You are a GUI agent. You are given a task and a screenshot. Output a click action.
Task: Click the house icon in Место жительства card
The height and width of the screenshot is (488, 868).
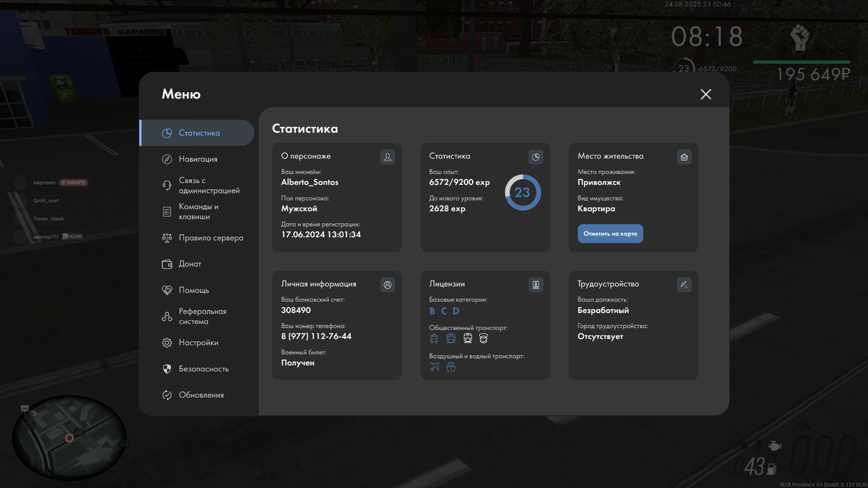tap(684, 157)
